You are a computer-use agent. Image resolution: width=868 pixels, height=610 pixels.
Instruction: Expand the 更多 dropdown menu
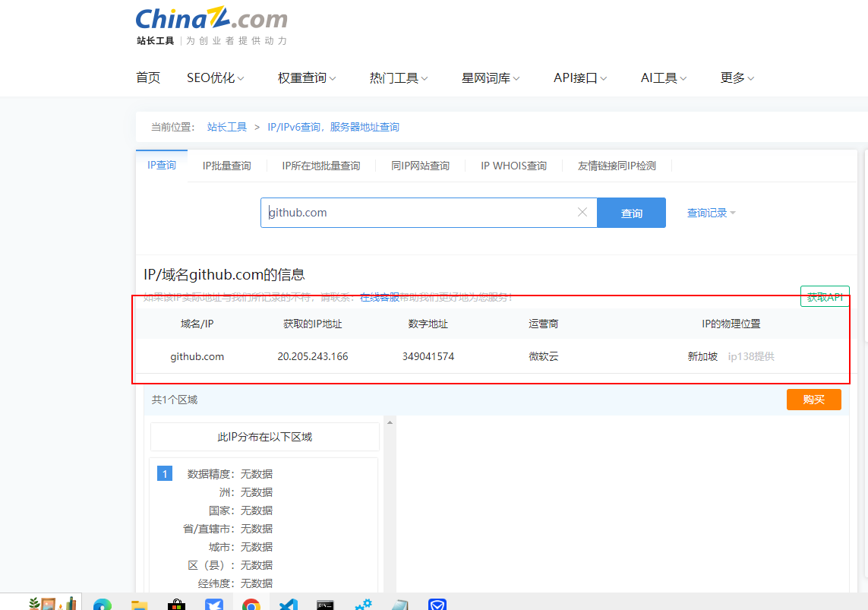click(x=736, y=77)
